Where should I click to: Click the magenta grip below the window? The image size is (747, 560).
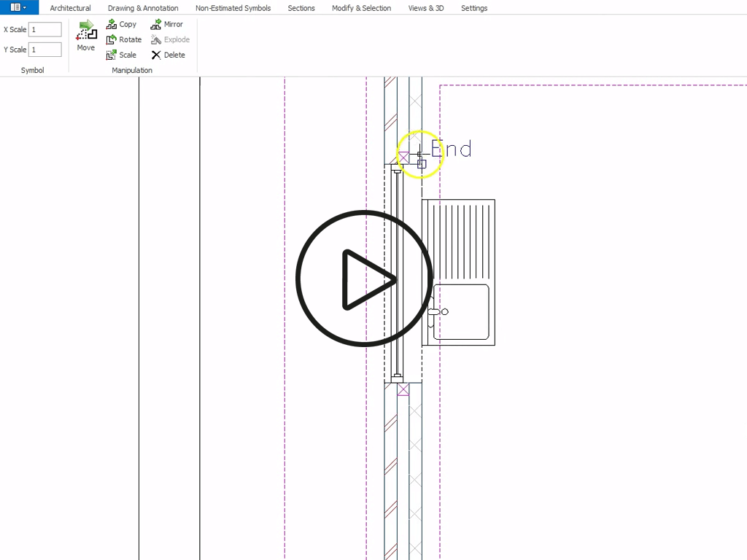pyautogui.click(x=403, y=390)
